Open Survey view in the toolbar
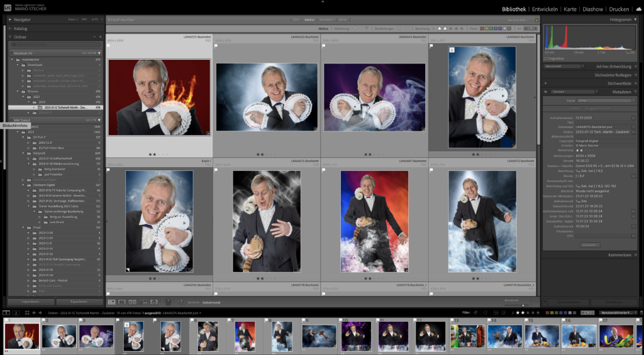644x355 pixels. [143, 302]
